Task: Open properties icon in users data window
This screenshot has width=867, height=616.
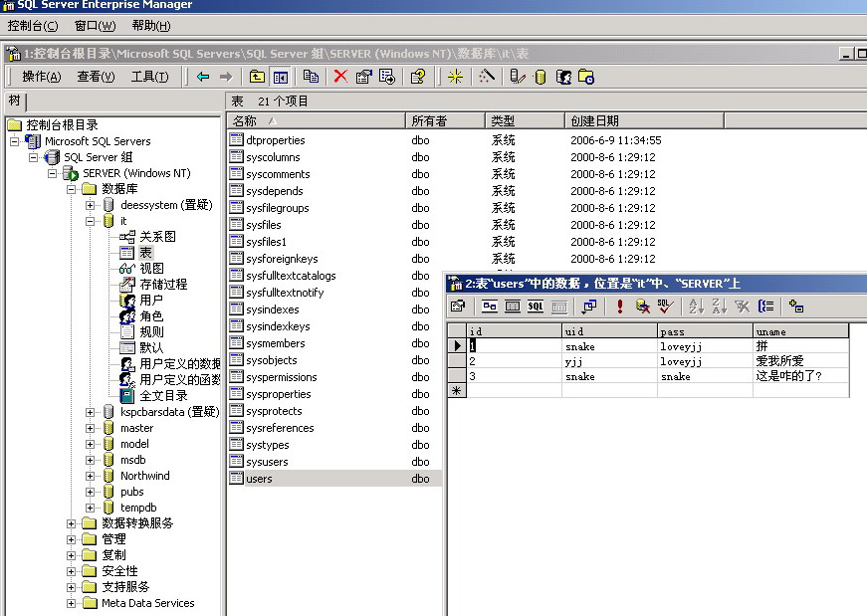Action: (x=458, y=306)
